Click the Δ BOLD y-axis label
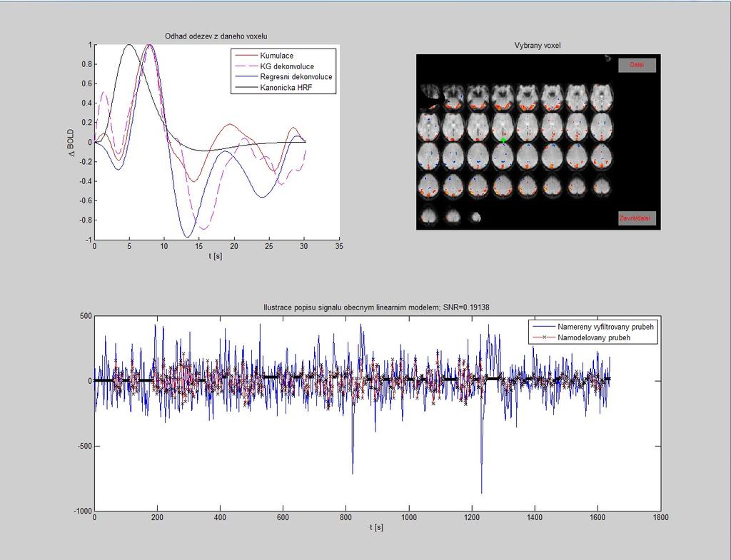Screen dimensions: 731x560 tap(71, 143)
